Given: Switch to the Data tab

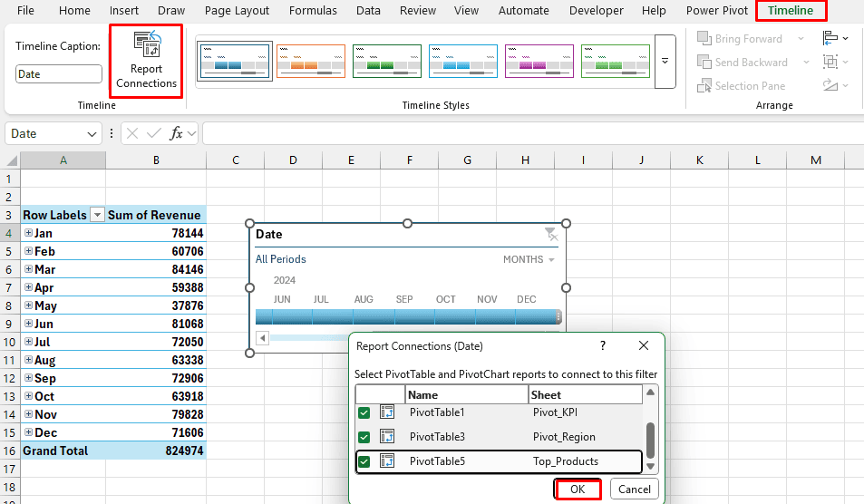Looking at the screenshot, I should tap(368, 11).
